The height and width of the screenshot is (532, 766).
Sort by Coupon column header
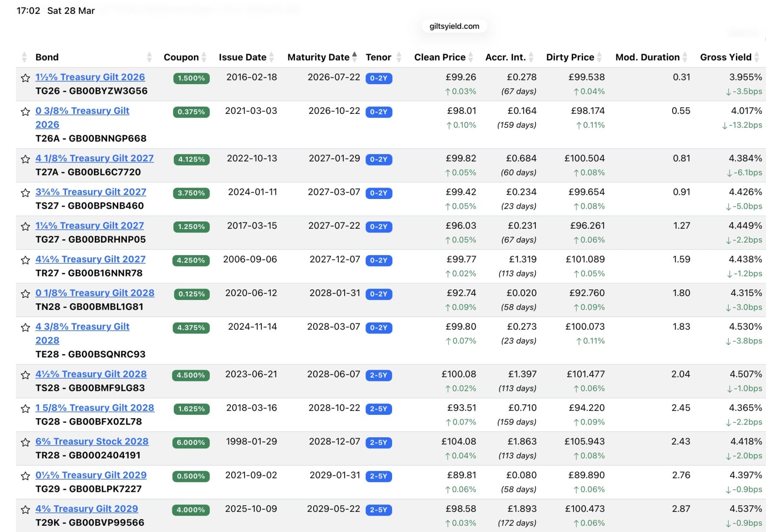pos(181,57)
